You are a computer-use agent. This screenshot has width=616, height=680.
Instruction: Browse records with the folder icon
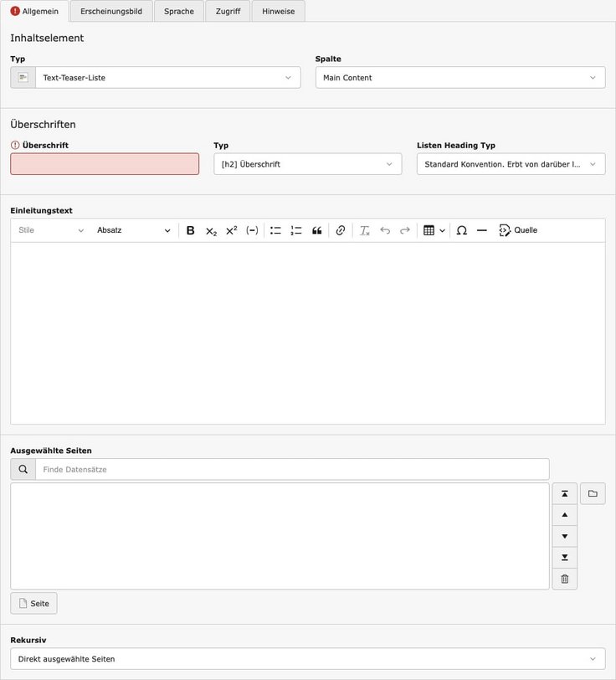click(593, 494)
